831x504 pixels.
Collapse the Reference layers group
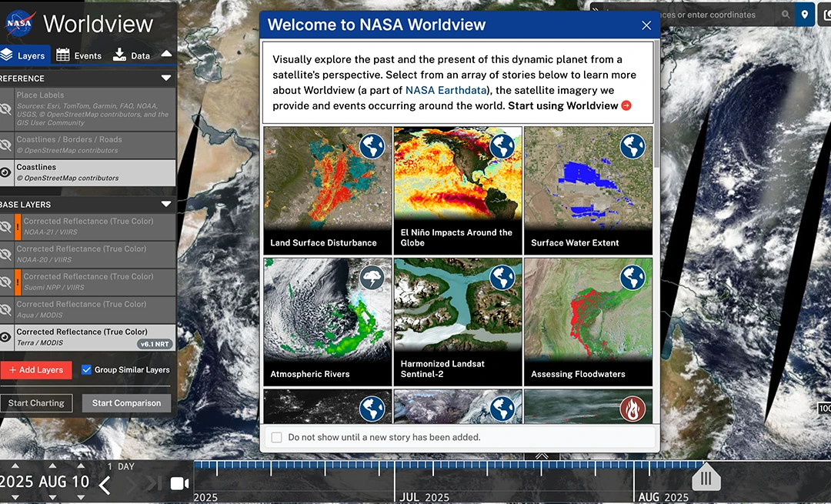click(166, 78)
